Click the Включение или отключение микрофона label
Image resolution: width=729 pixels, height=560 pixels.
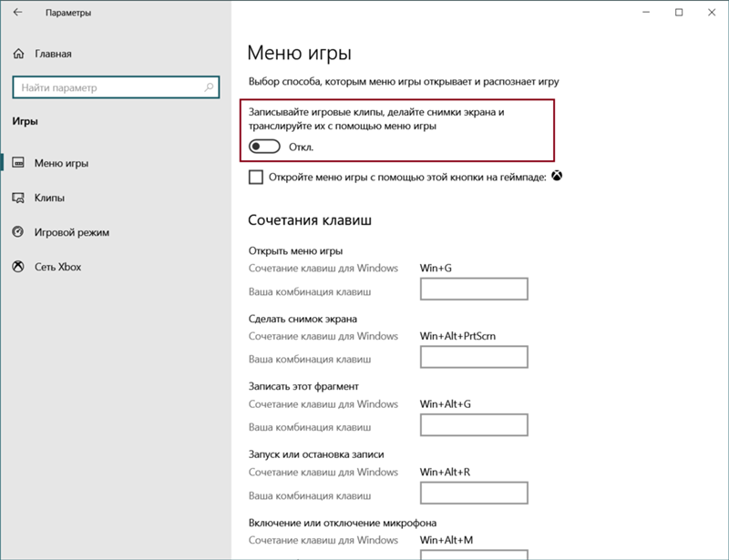coord(343,523)
